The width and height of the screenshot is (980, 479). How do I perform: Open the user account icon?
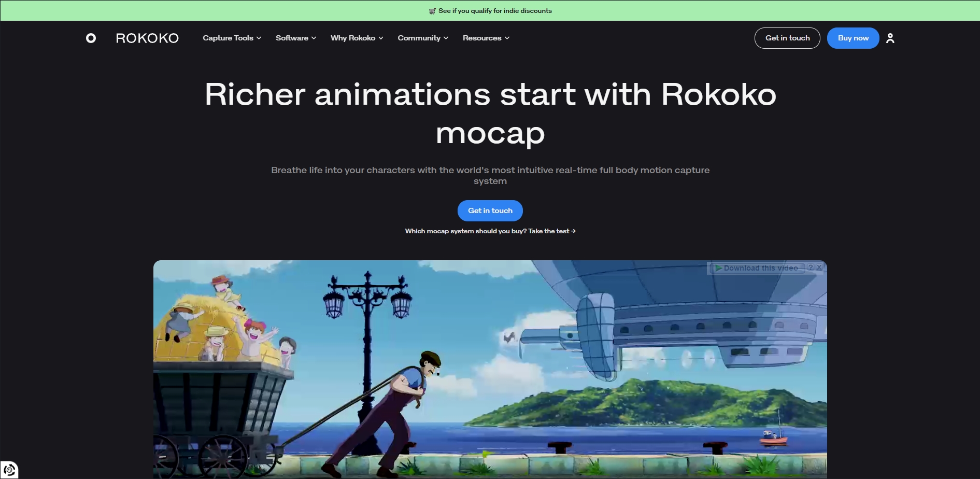(x=890, y=38)
